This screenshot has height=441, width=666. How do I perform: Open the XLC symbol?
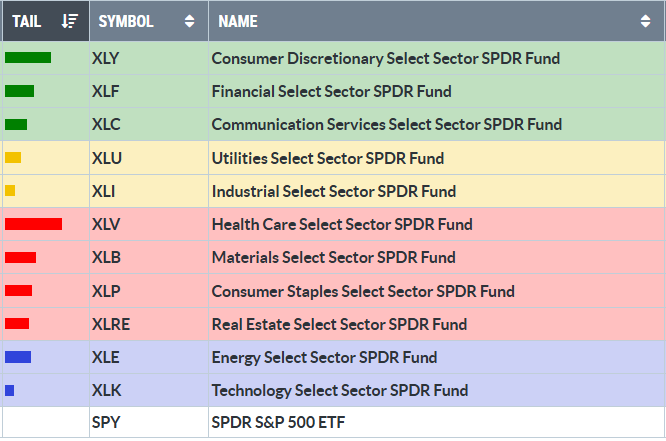click(x=105, y=125)
